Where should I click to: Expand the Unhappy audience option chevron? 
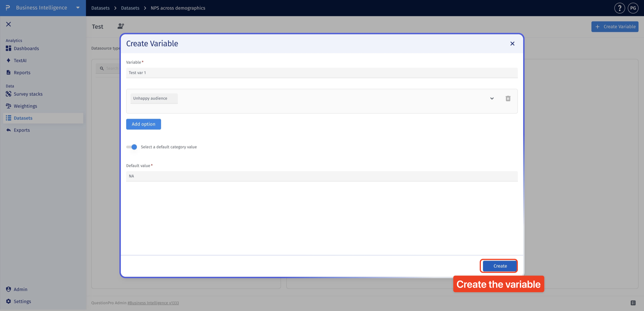(x=492, y=99)
